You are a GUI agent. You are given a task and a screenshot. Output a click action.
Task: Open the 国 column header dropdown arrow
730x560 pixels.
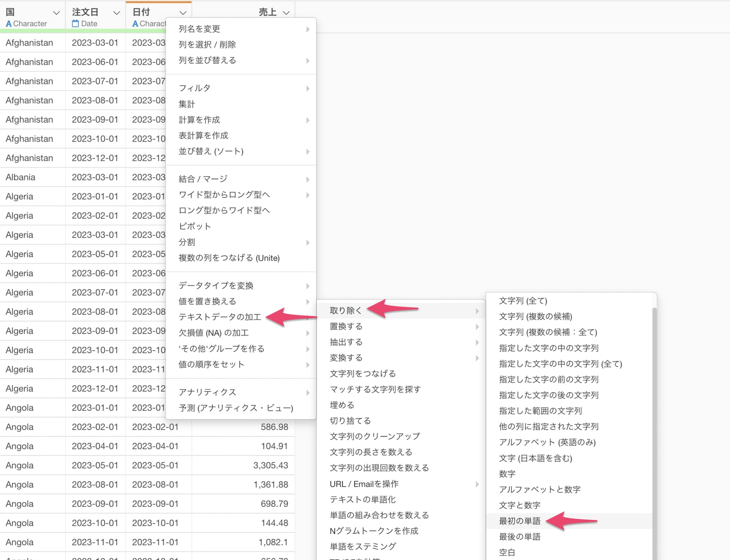pyautogui.click(x=56, y=13)
